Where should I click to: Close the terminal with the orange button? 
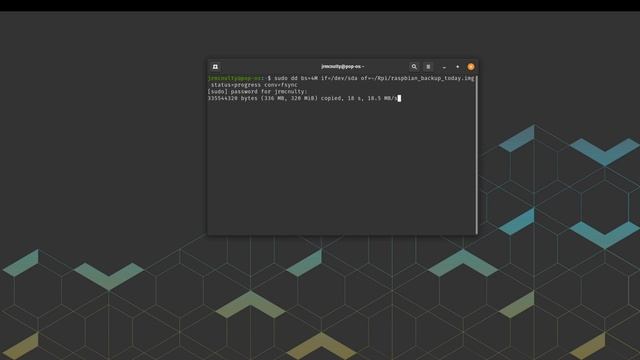pyautogui.click(x=471, y=67)
